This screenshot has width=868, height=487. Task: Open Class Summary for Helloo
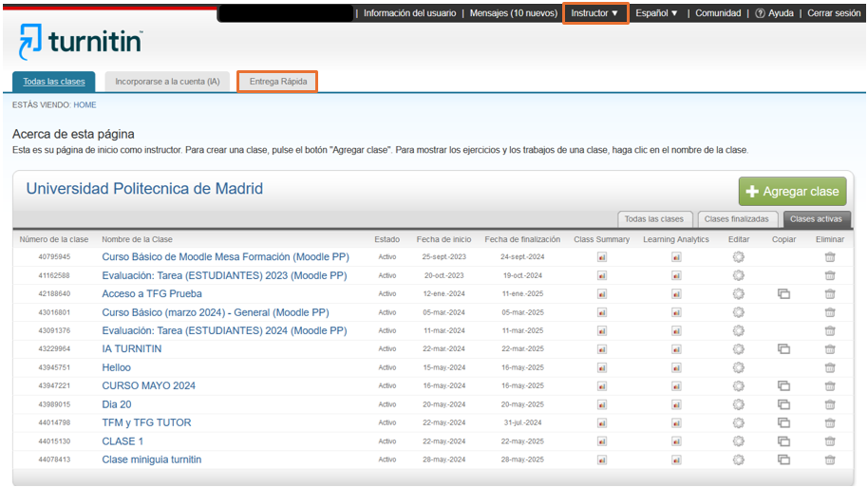tap(602, 367)
